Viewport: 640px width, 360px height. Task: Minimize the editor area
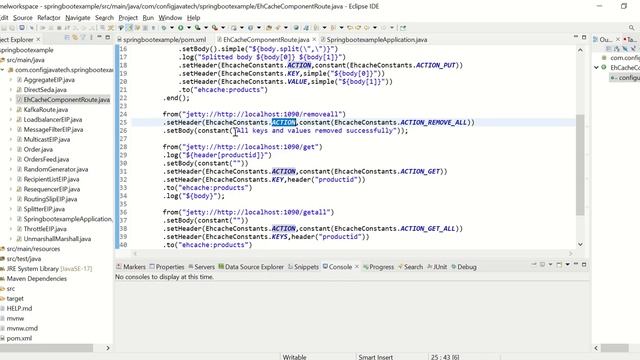(576, 37)
